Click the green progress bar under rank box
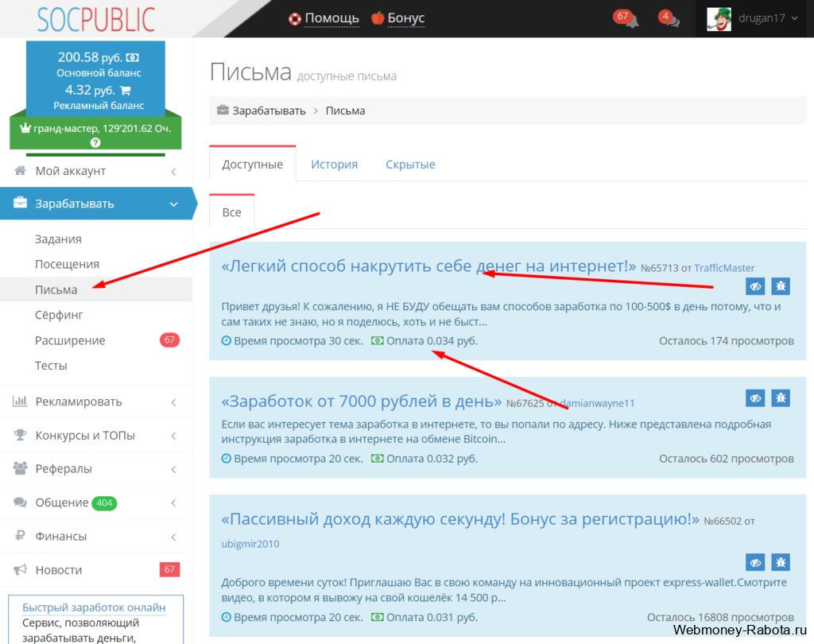814x644 pixels. coord(95,154)
